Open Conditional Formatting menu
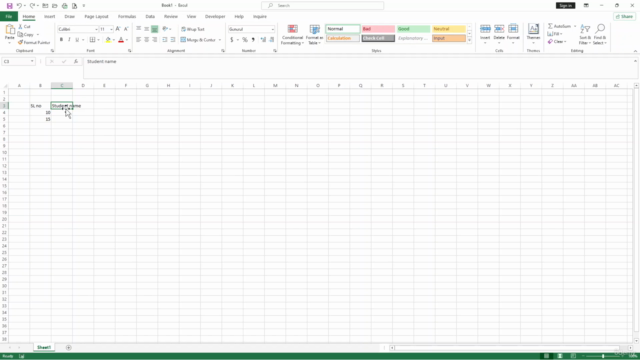This screenshot has width=640, height=360. tap(292, 34)
